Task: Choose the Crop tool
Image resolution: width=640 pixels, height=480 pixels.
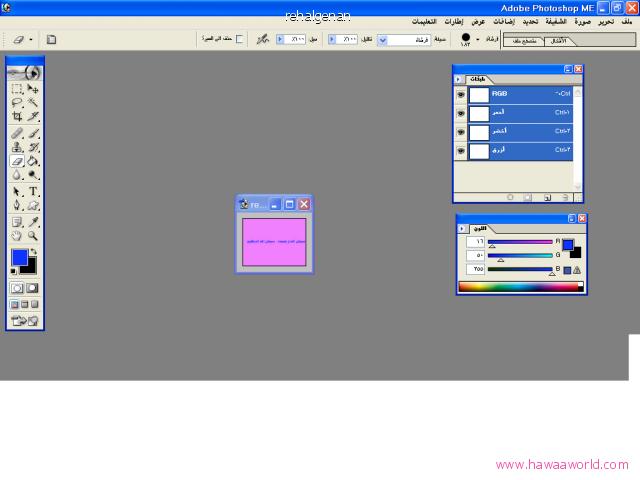Action: pyautogui.click(x=17, y=117)
